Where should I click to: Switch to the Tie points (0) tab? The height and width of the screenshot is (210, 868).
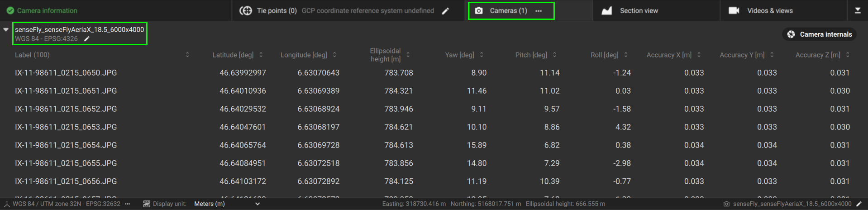click(x=276, y=10)
